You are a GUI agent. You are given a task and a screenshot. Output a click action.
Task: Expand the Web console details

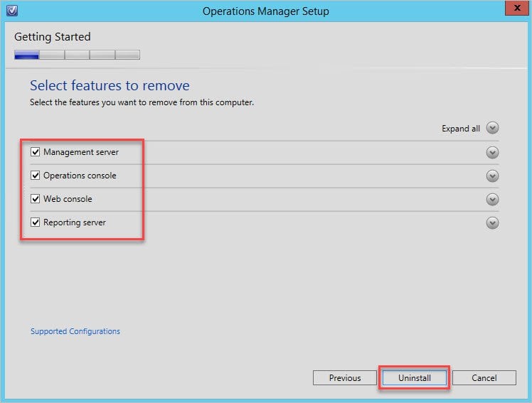pos(492,199)
